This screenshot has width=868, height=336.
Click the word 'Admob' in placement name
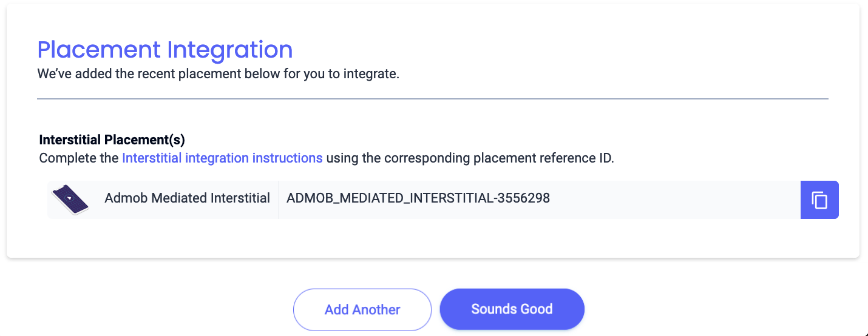[125, 198]
